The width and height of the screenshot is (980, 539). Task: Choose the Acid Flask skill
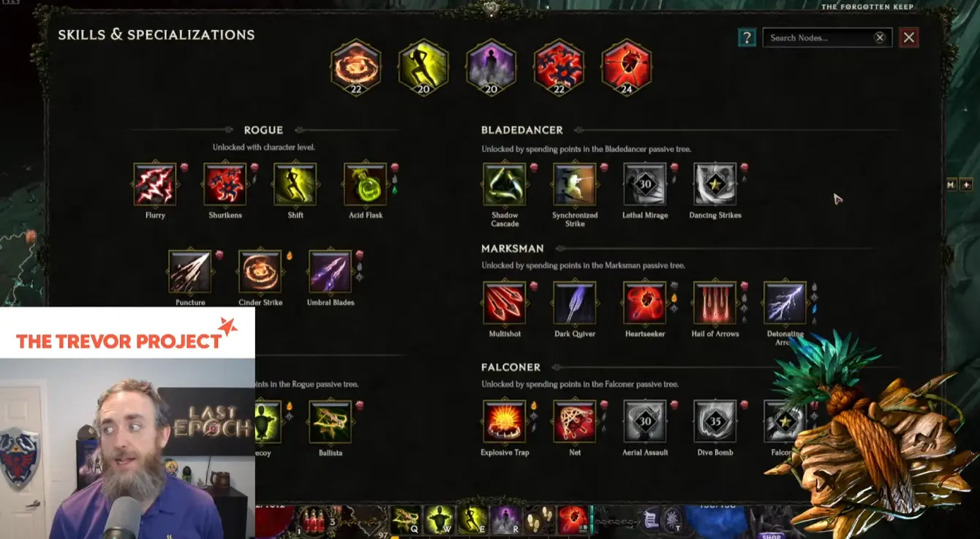pos(365,184)
